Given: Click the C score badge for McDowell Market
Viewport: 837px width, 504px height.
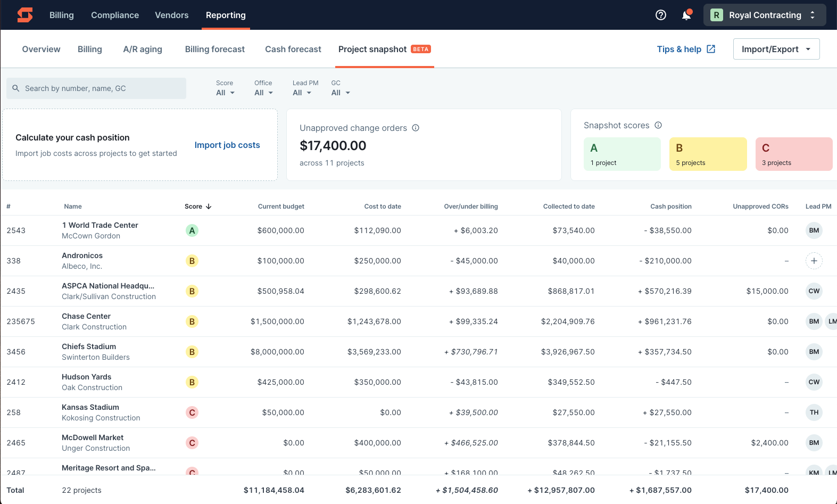Looking at the screenshot, I should tap(192, 443).
